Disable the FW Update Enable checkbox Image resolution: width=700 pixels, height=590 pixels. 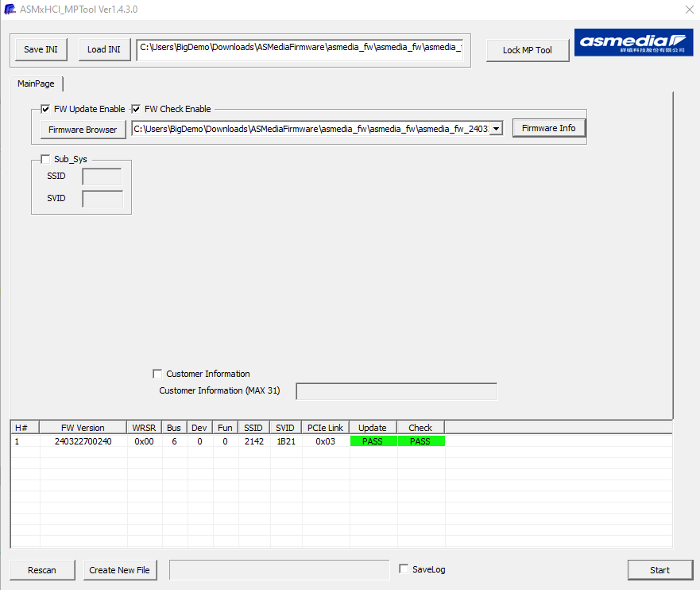[45, 109]
